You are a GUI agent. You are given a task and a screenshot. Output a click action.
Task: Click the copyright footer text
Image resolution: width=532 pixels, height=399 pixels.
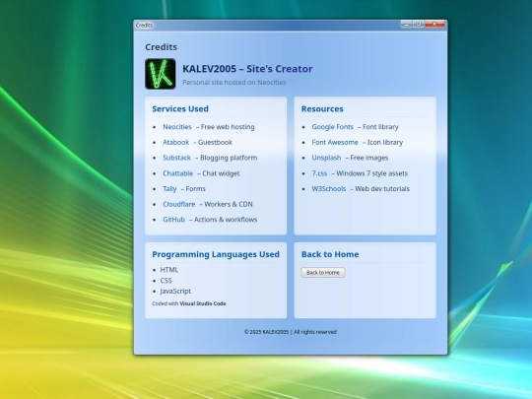tap(291, 332)
